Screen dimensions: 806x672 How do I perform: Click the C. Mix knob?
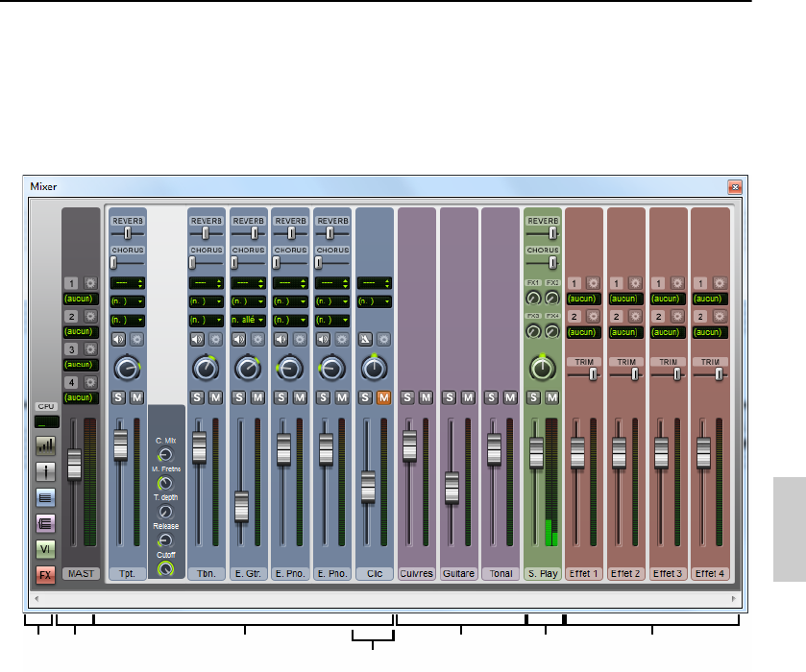point(165,455)
